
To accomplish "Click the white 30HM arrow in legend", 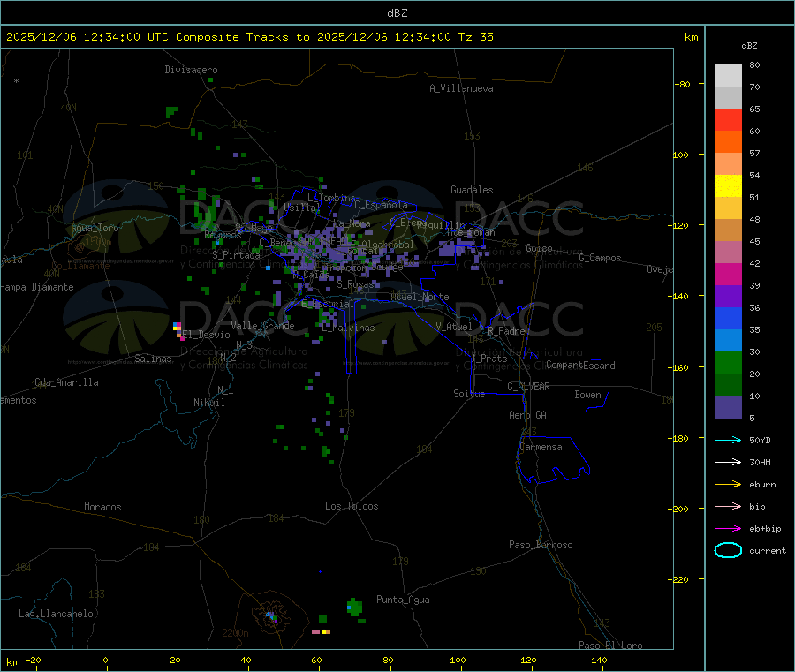I will click(728, 462).
